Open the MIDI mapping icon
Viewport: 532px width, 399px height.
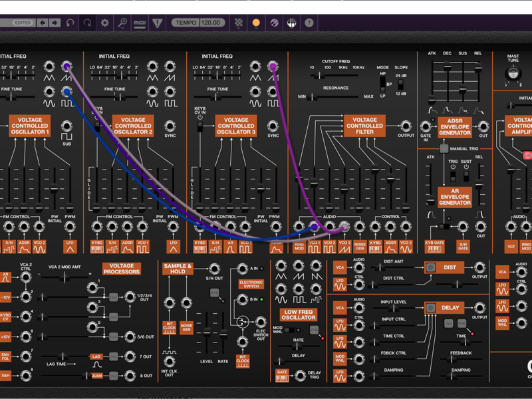[x=140, y=23]
